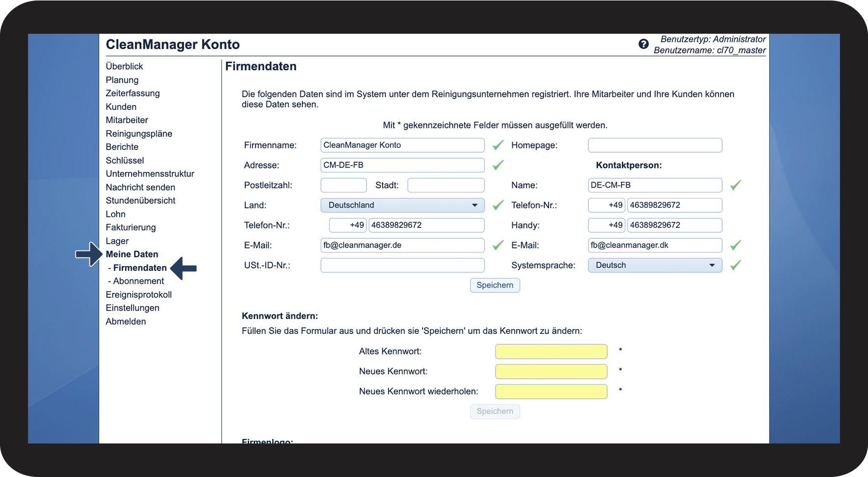Go to Überblick in the sidebar

124,66
